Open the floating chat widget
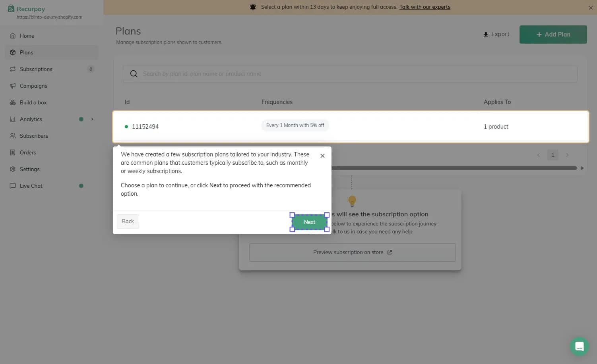Screen dimensions: 597x364 (579, 347)
